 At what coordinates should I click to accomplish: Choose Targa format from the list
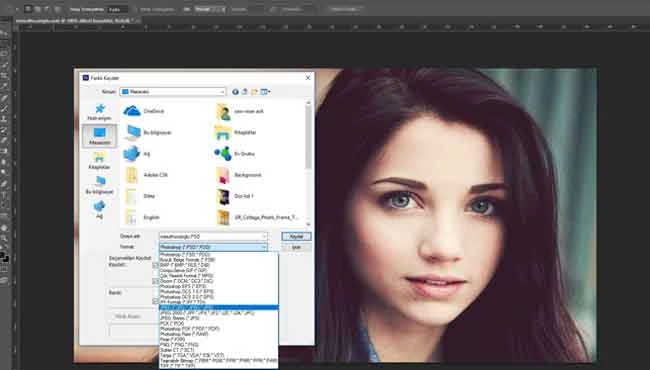218,355
